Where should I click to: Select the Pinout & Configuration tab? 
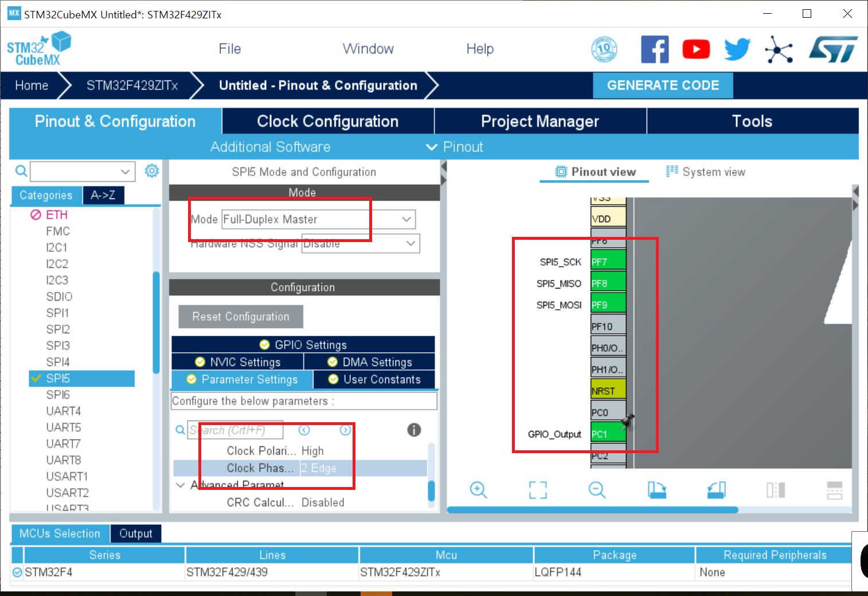click(x=115, y=121)
